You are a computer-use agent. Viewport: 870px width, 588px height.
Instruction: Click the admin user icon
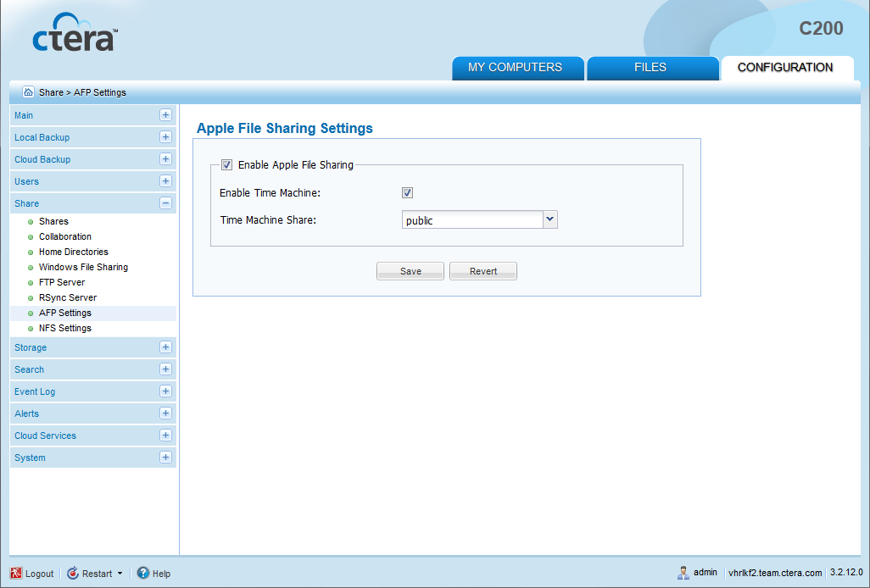(683, 573)
